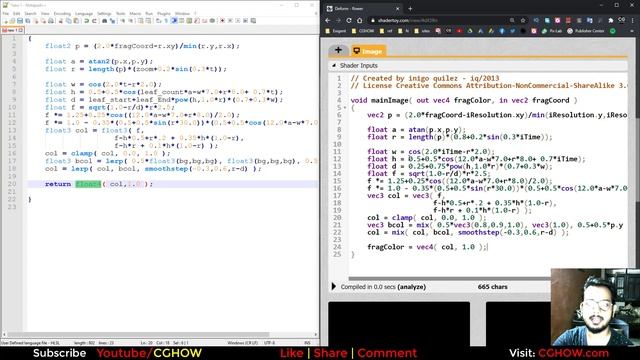Compile the shader with the play arrow

(x=333, y=287)
